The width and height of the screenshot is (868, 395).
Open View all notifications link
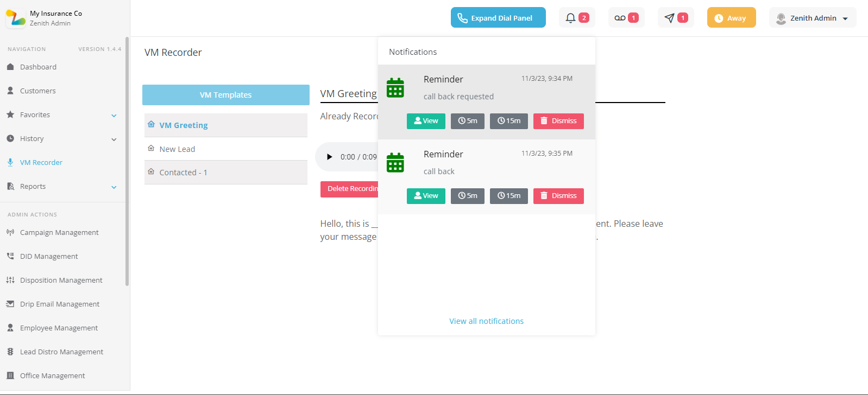point(486,321)
